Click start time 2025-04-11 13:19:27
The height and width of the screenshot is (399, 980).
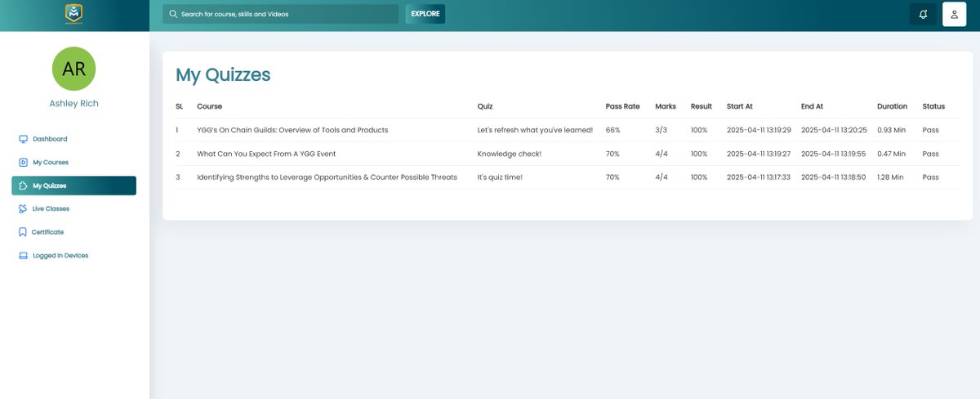(759, 154)
